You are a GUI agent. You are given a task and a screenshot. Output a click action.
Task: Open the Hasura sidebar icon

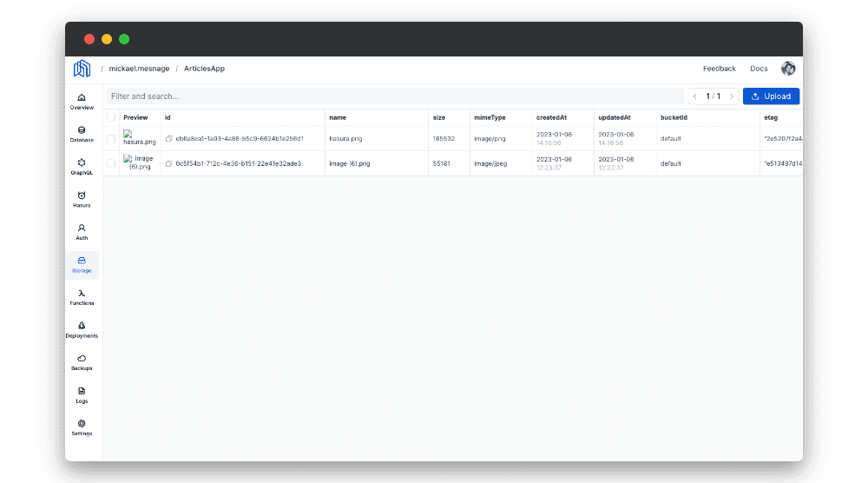pyautogui.click(x=82, y=195)
